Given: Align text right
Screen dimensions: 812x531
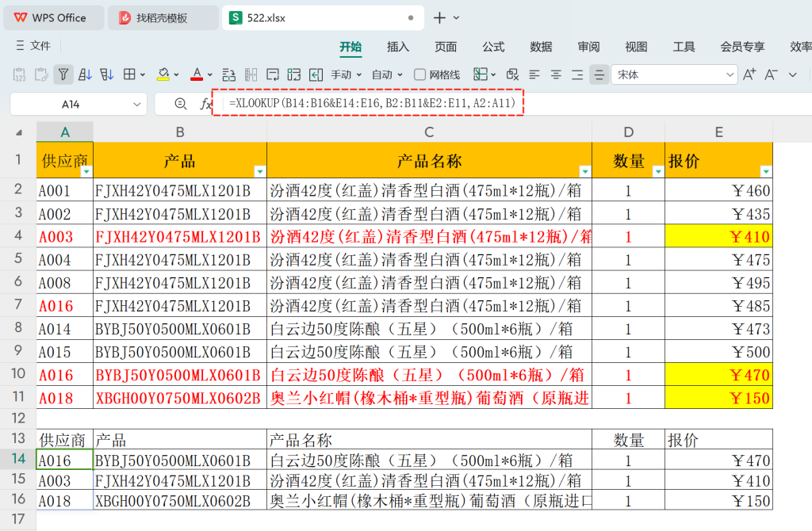Looking at the screenshot, I should click(x=577, y=75).
